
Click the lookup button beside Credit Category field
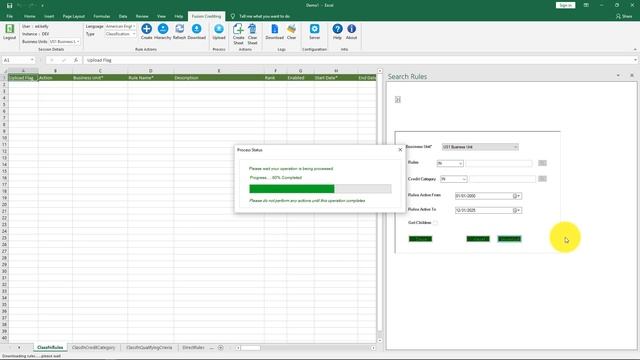tap(542, 179)
